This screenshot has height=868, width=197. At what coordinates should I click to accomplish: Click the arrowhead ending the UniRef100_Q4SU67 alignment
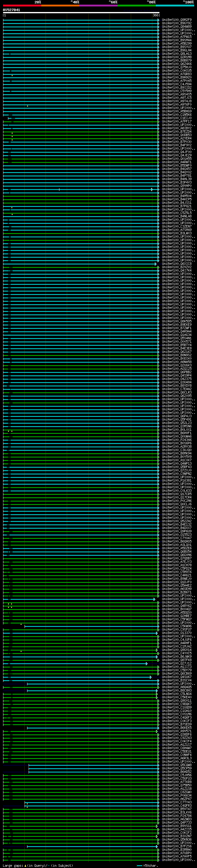pos(151,677)
